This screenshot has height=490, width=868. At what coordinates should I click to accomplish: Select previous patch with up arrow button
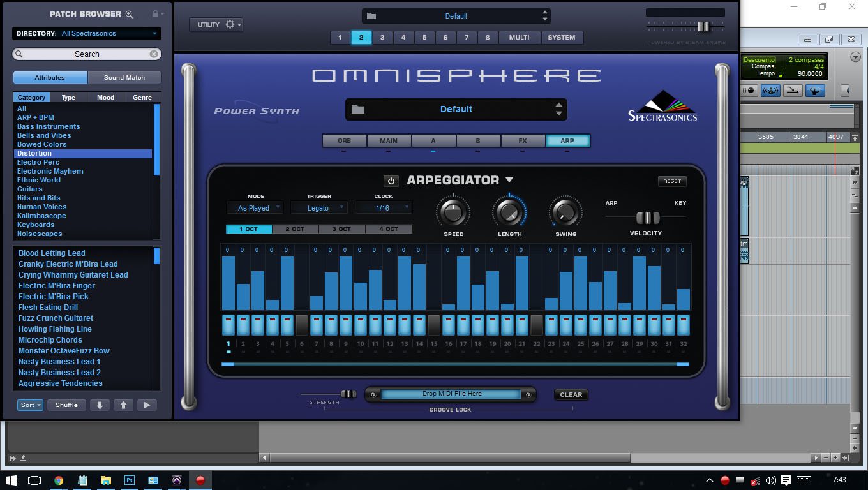click(x=123, y=405)
